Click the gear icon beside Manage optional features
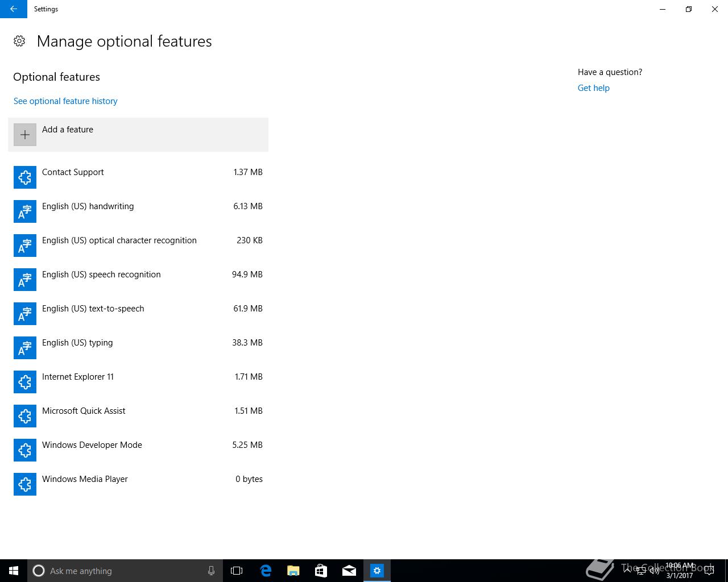728x582 pixels. (19, 41)
